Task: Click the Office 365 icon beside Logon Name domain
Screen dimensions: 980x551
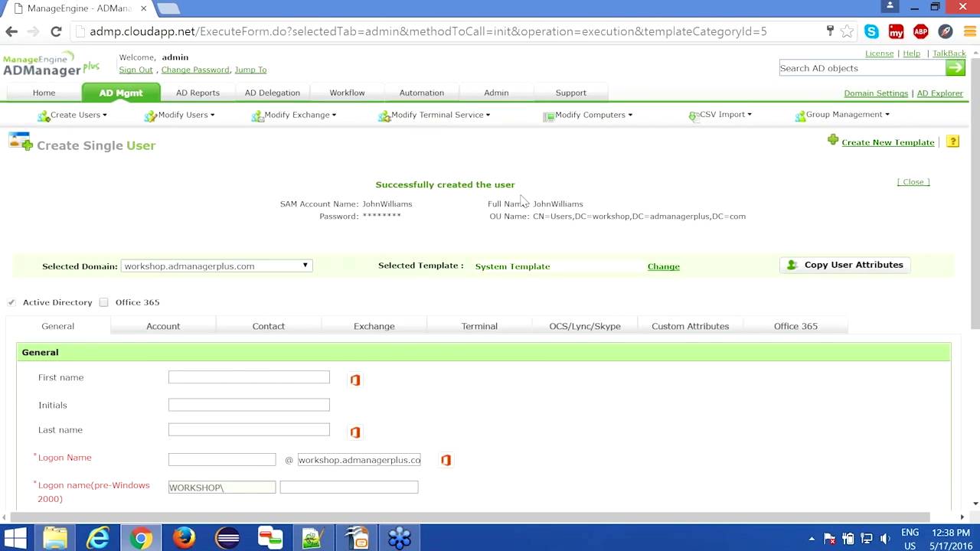Action: (446, 460)
